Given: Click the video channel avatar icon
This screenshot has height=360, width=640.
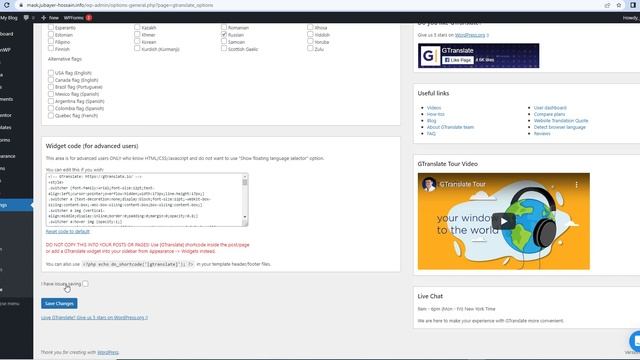Looking at the screenshot, I should pyautogui.click(x=429, y=184).
